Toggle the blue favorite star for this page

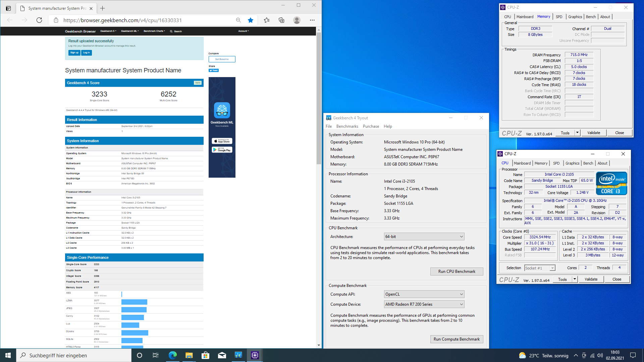251,20
